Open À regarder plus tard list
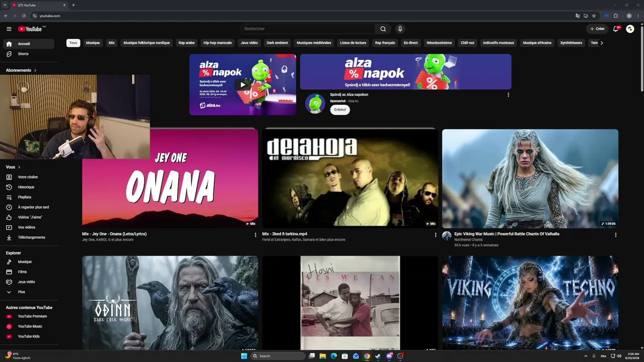The width and height of the screenshot is (644, 362). click(28, 207)
